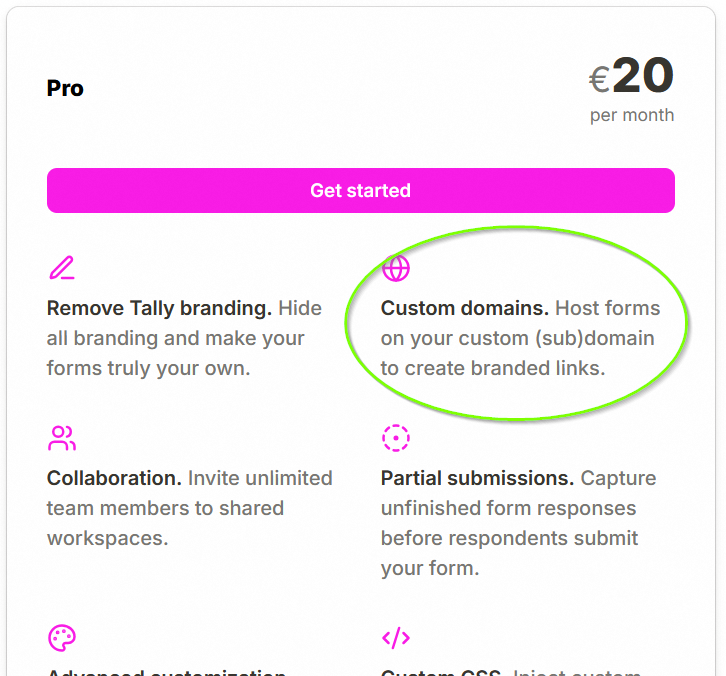Click the Pro plan title

tap(65, 88)
